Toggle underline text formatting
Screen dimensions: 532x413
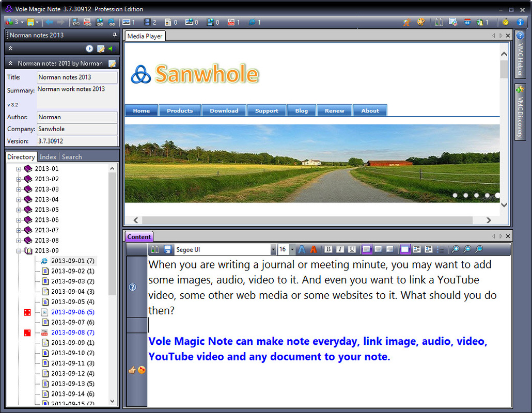pyautogui.click(x=352, y=249)
